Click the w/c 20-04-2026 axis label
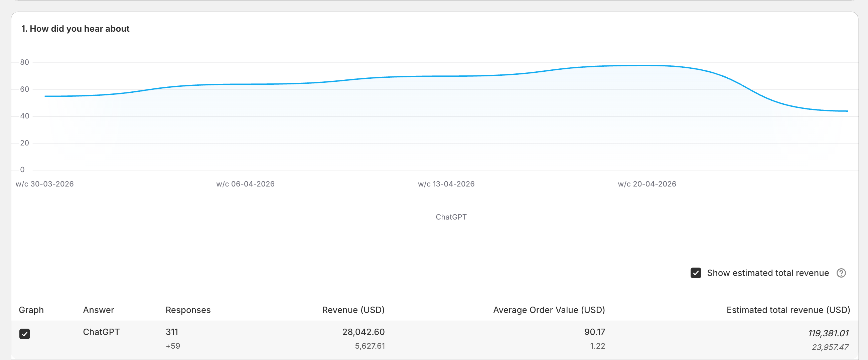868x360 pixels. [x=647, y=184]
